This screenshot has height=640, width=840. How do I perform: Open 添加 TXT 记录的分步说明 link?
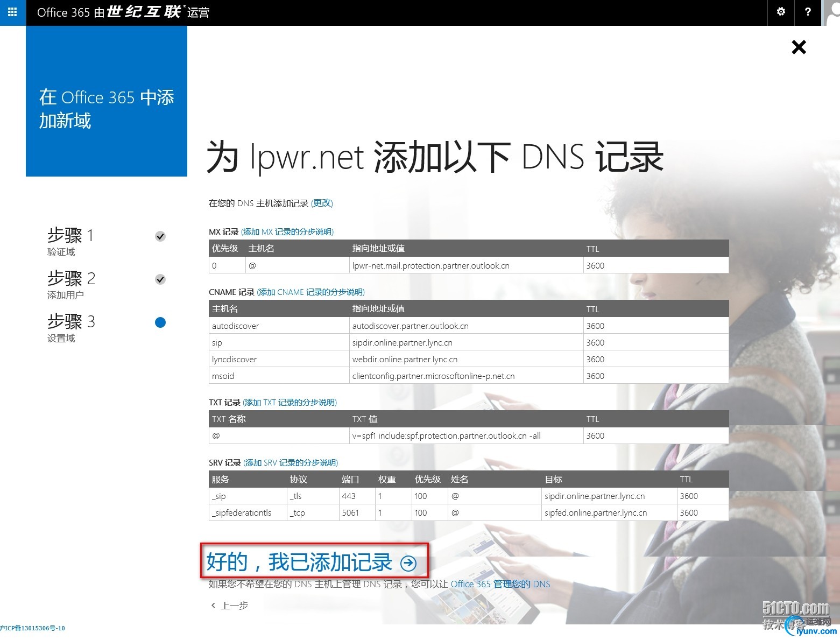[290, 403]
